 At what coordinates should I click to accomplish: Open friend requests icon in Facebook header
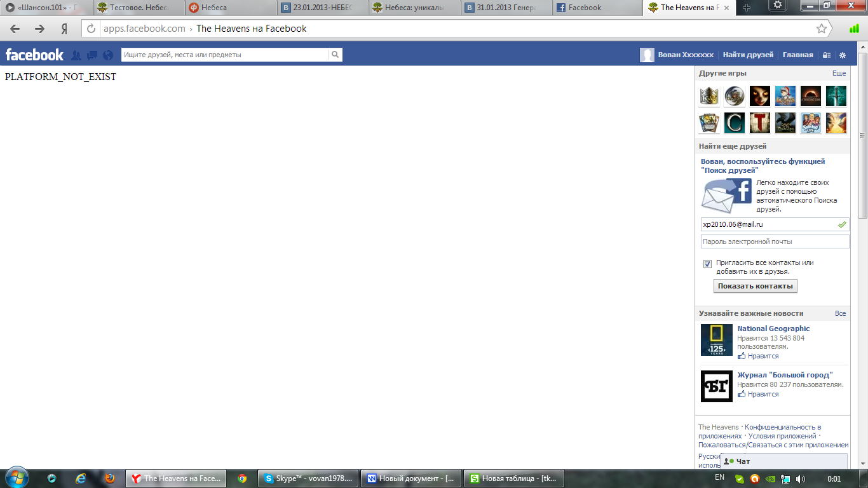(x=76, y=55)
